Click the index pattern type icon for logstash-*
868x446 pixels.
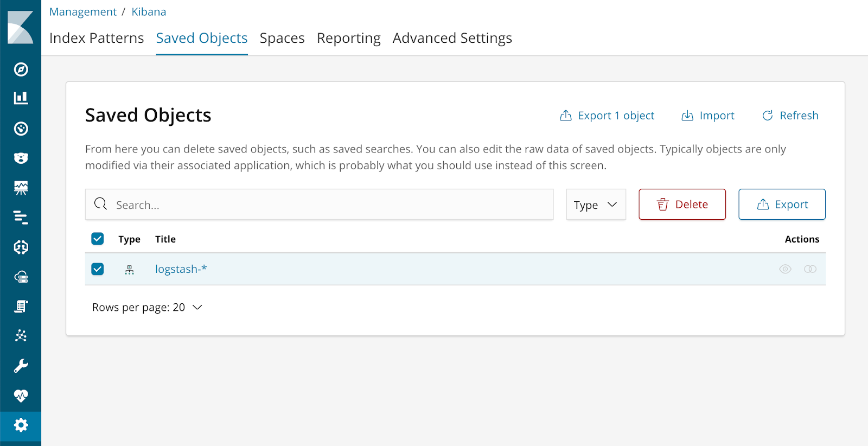[129, 270]
